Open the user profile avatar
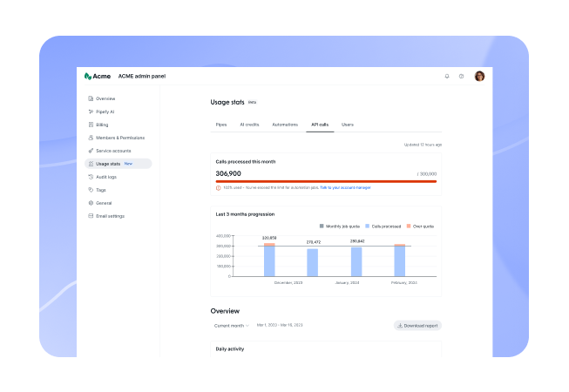Image resolution: width=569 pixels, height=392 pixels. [x=479, y=77]
